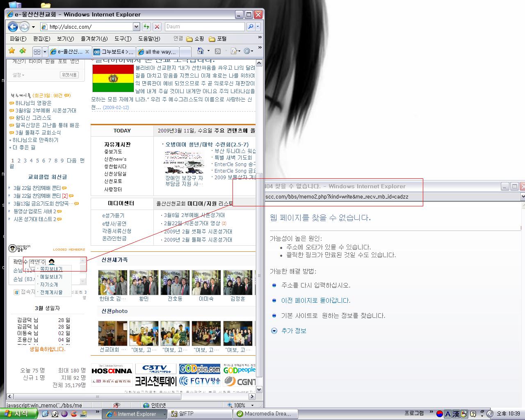Expand the zoom level dropdown
Screen dimensions: 525x420
pyautogui.click(x=253, y=405)
